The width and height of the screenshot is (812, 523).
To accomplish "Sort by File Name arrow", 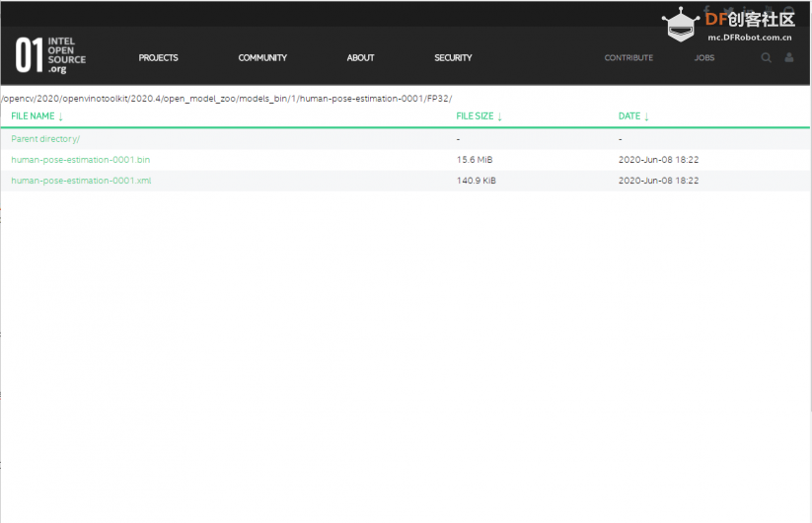I will (x=60, y=116).
